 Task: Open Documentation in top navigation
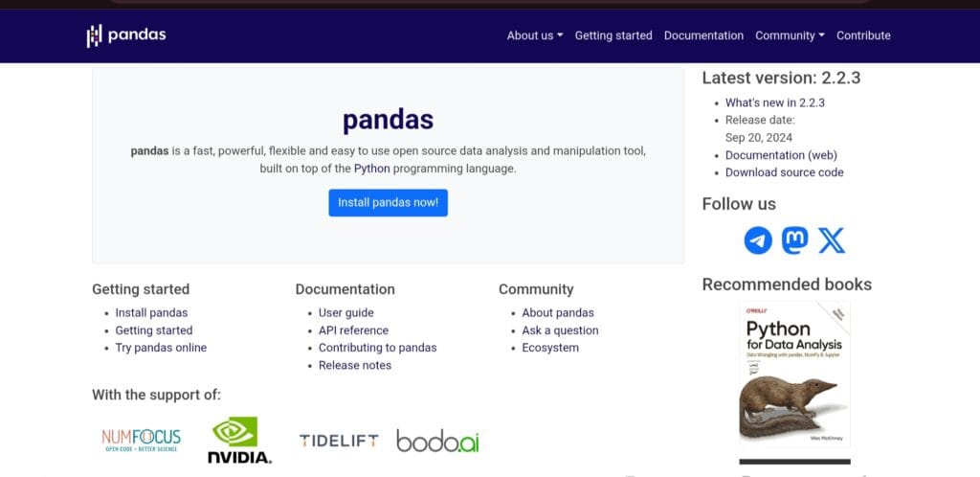coord(703,35)
